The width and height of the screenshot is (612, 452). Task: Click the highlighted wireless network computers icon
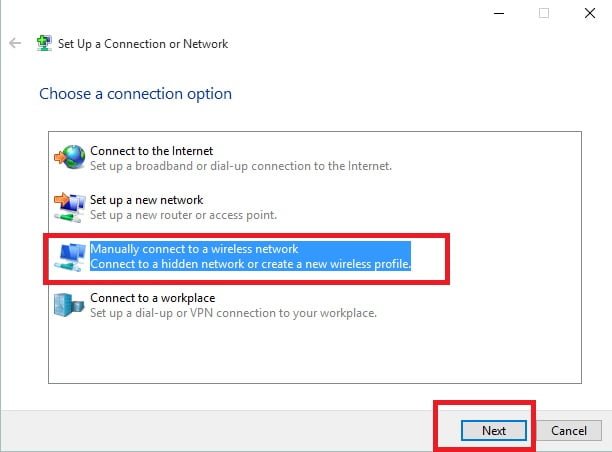(x=70, y=257)
